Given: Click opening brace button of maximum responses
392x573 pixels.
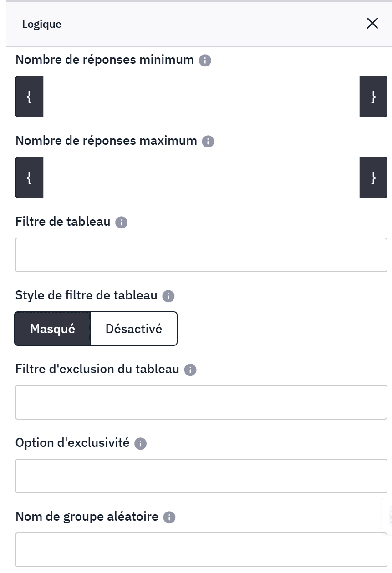Looking at the screenshot, I should tap(29, 177).
